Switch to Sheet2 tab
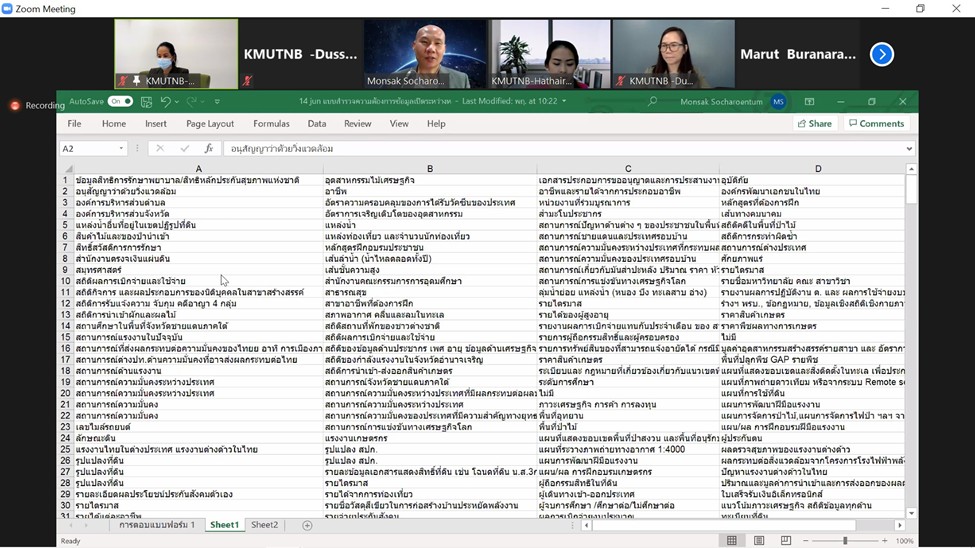The height and width of the screenshot is (548, 975). point(264,525)
